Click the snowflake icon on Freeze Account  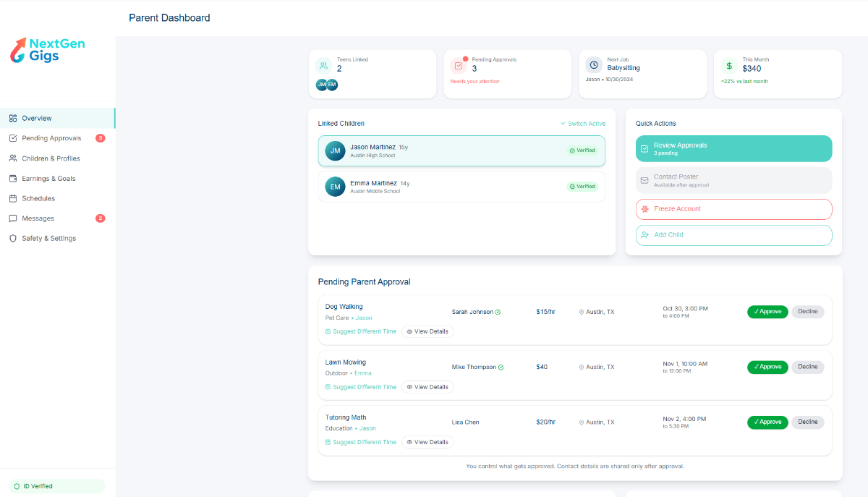644,209
